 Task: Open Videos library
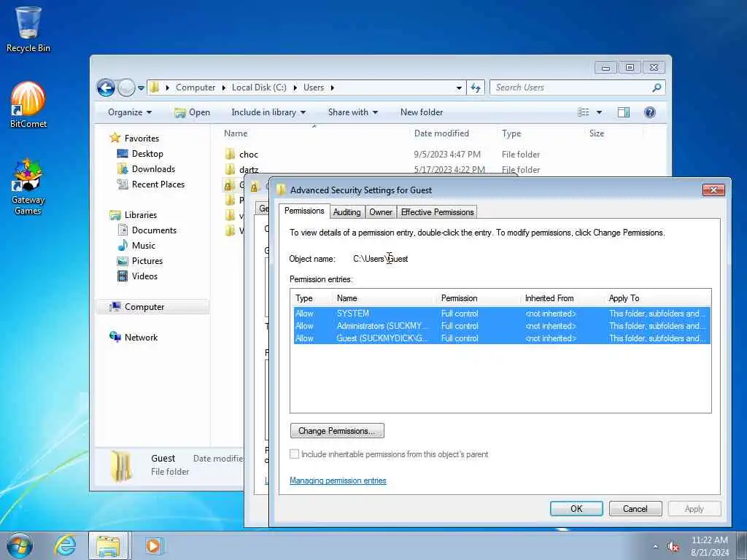(x=144, y=276)
